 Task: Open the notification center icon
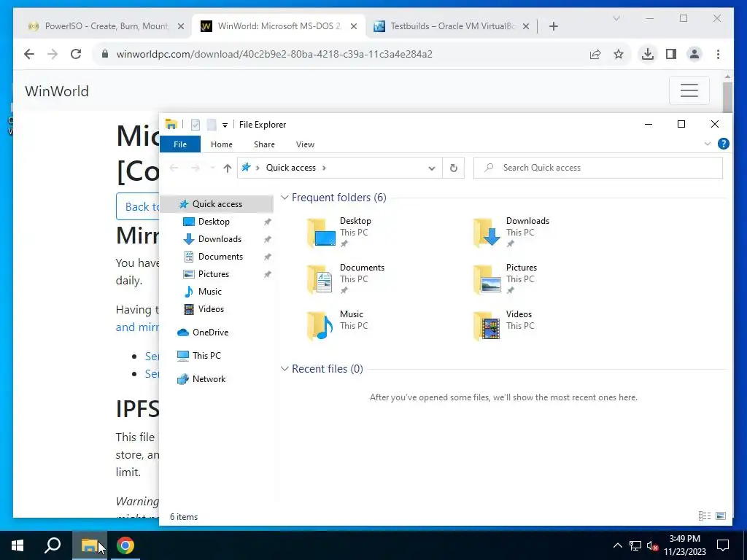click(723, 545)
